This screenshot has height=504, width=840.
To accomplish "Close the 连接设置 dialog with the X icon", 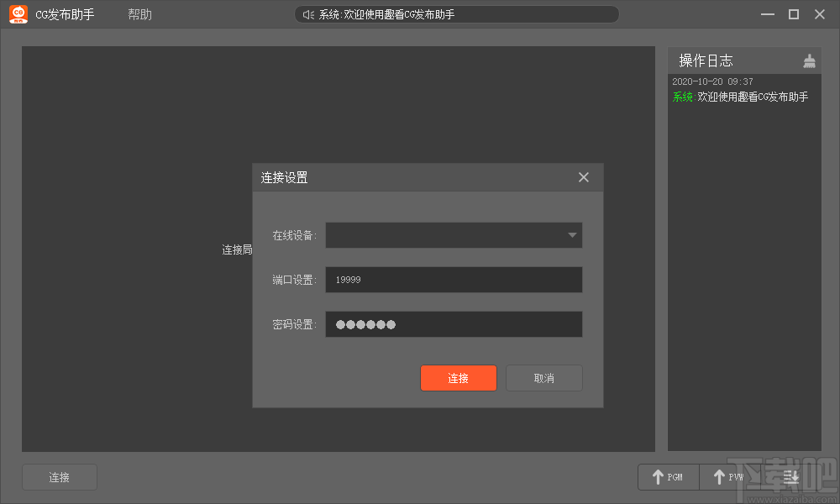I will pos(583,177).
